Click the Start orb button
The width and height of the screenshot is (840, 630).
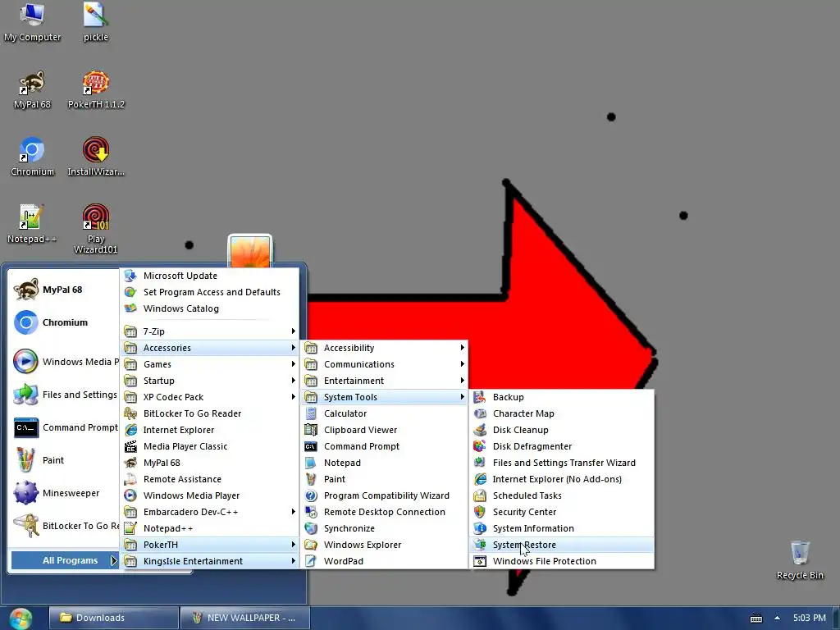pos(21,618)
